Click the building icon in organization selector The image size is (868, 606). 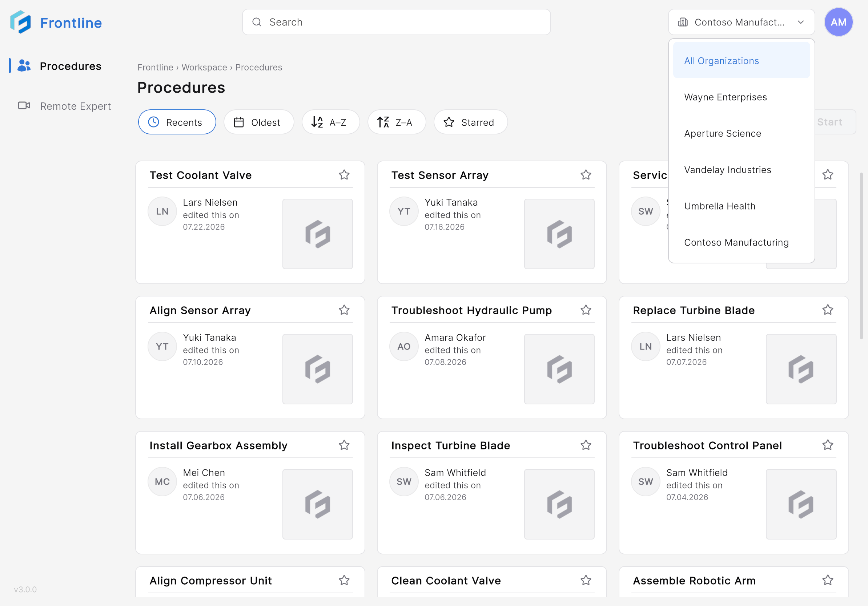pos(682,22)
